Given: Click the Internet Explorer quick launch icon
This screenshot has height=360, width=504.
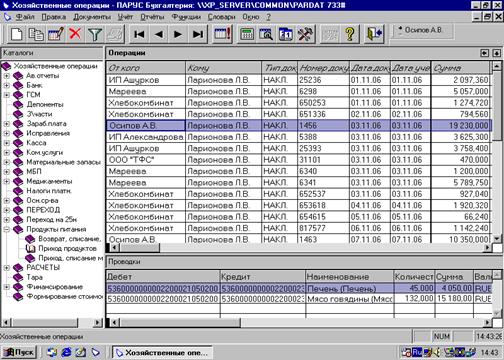Looking at the screenshot, I should [66, 352].
